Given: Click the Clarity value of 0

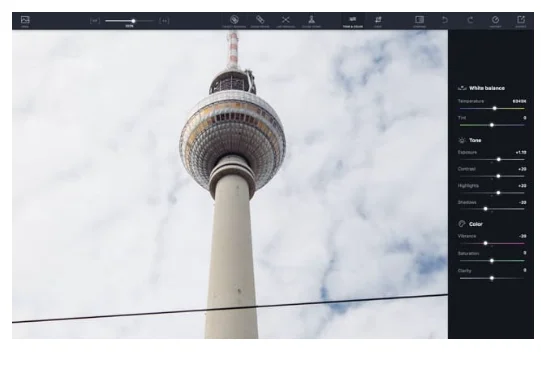Looking at the screenshot, I should click(x=524, y=270).
